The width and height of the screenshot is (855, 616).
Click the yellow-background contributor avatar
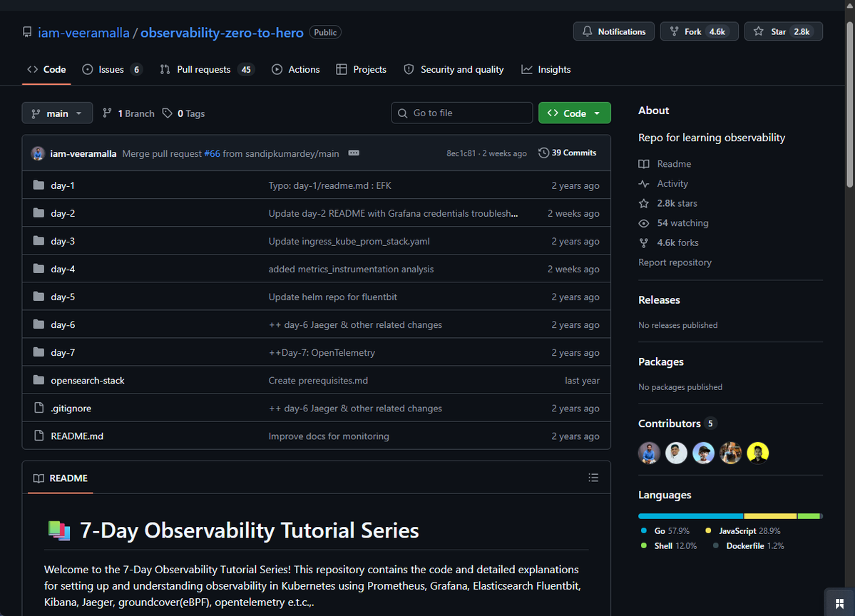point(757,453)
